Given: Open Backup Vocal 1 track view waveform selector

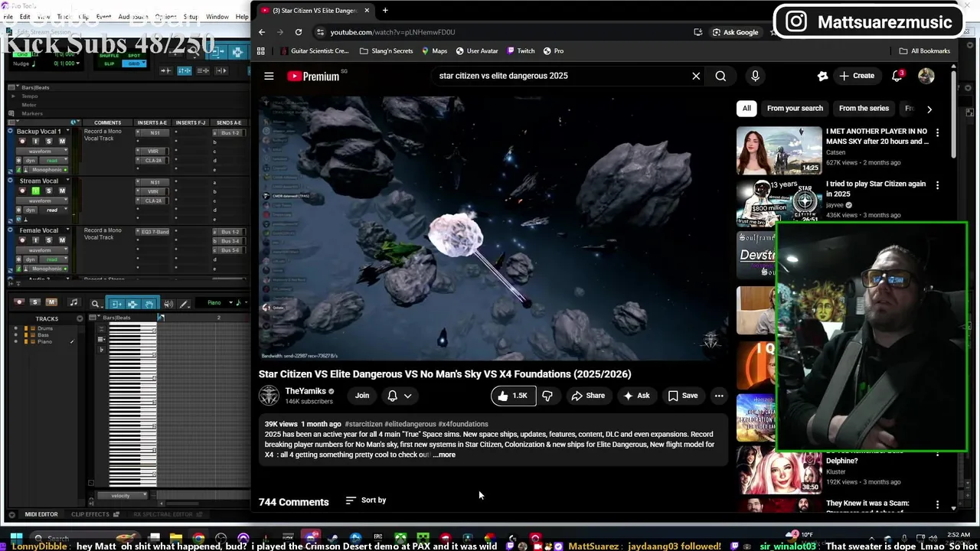Looking at the screenshot, I should [42, 152].
